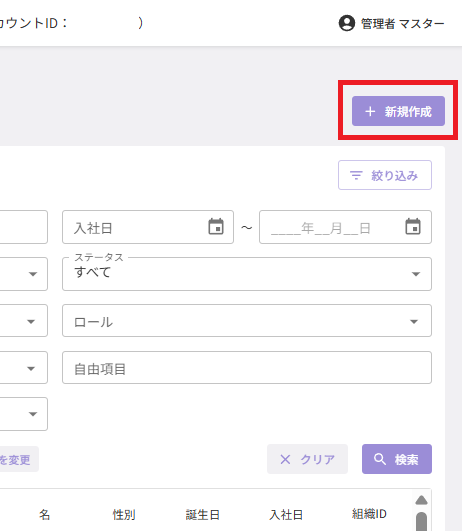Viewport: 462px width, 531px height.
Task: Expand the ステータス dropdown showing すべて
Action: coord(247,274)
